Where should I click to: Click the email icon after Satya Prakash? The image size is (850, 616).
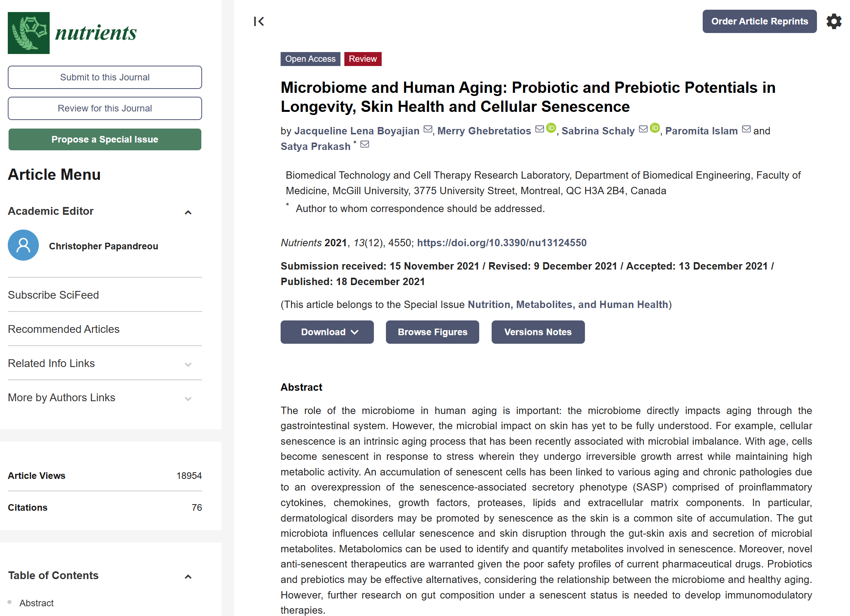click(365, 144)
